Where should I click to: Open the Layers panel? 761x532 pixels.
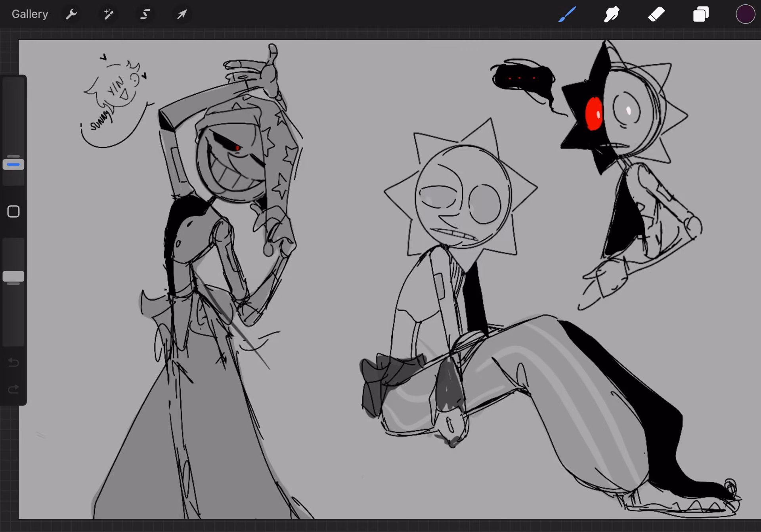701,14
